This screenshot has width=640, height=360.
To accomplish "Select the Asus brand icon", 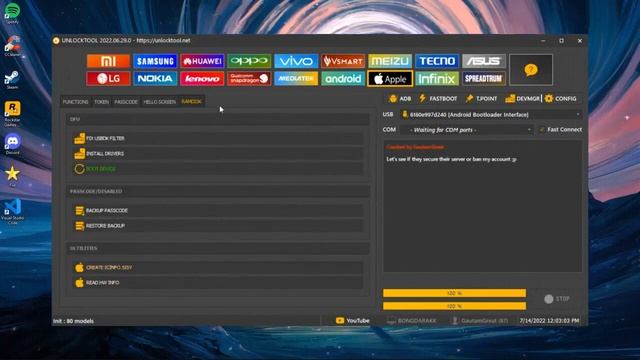I will tap(484, 61).
